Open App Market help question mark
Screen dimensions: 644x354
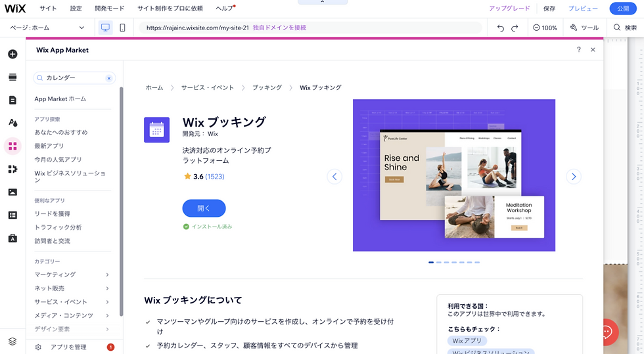(x=579, y=50)
